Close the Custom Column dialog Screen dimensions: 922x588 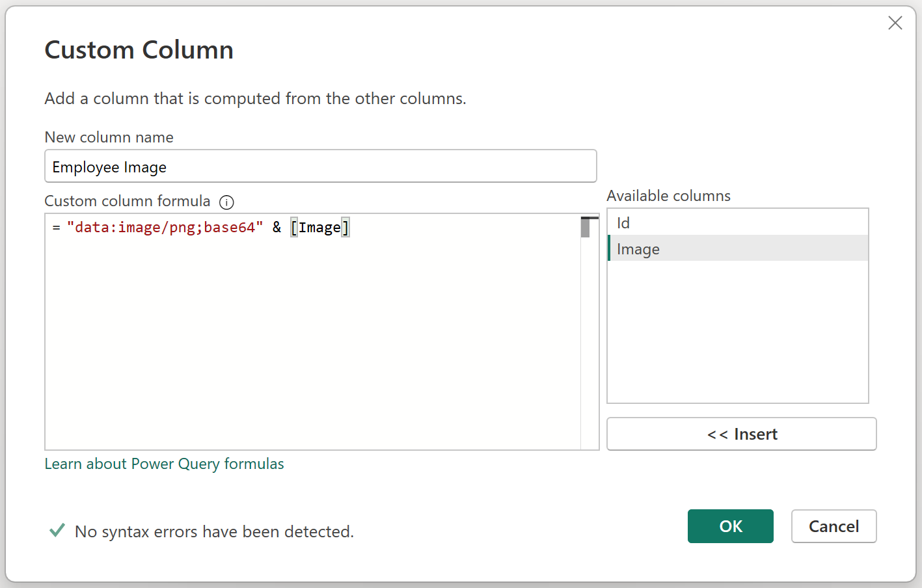click(x=895, y=23)
